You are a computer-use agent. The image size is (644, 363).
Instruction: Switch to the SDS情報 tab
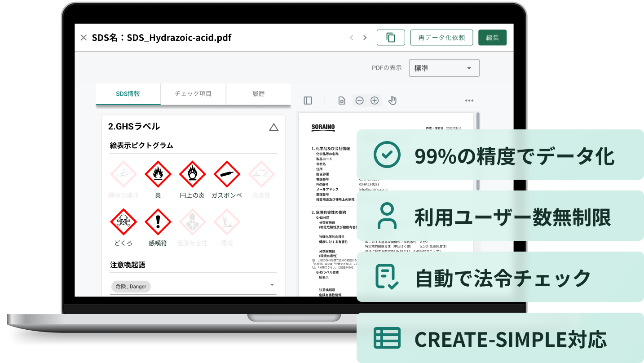click(128, 94)
